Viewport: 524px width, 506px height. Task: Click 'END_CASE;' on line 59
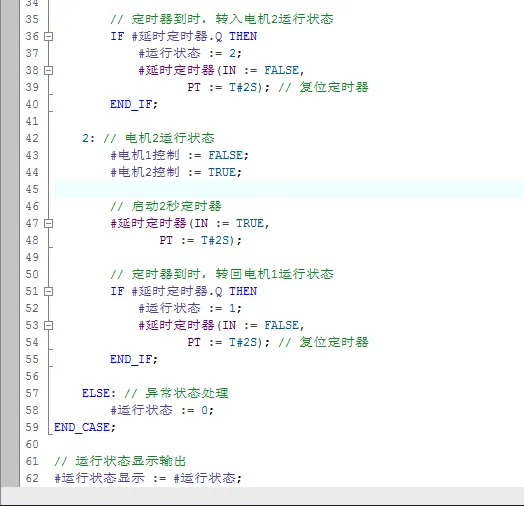coord(85,427)
